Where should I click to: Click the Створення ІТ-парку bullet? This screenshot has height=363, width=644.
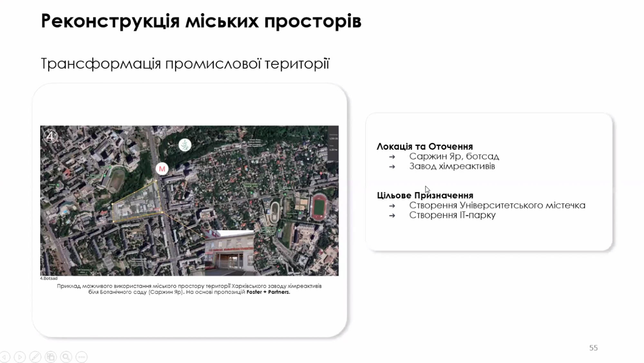coord(452,215)
